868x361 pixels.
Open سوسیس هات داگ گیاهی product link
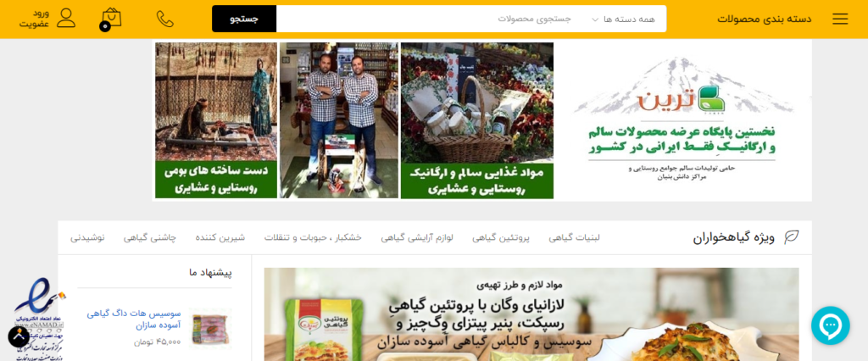[134, 319]
